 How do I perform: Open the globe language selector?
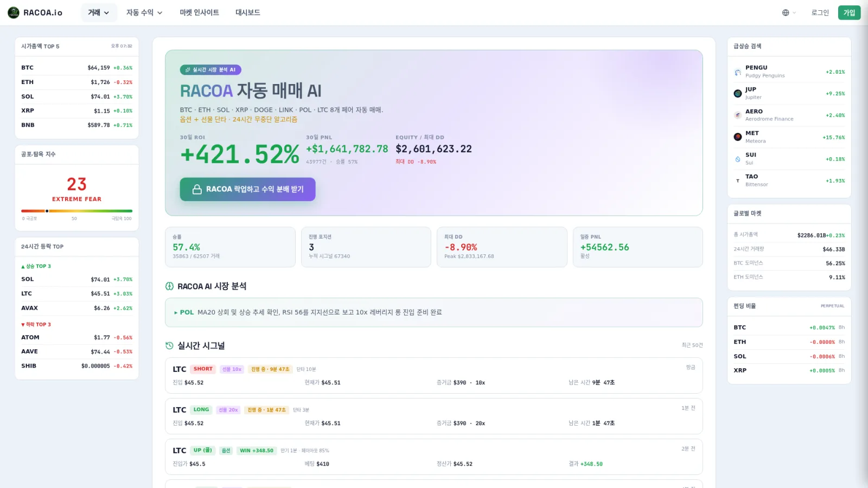789,12
